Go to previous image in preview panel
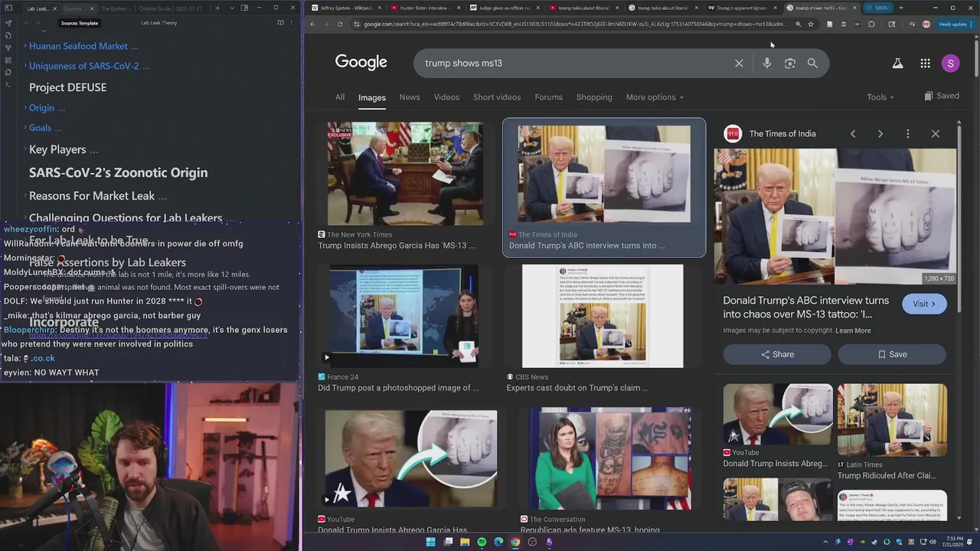Image resolution: width=980 pixels, height=551 pixels. (853, 134)
